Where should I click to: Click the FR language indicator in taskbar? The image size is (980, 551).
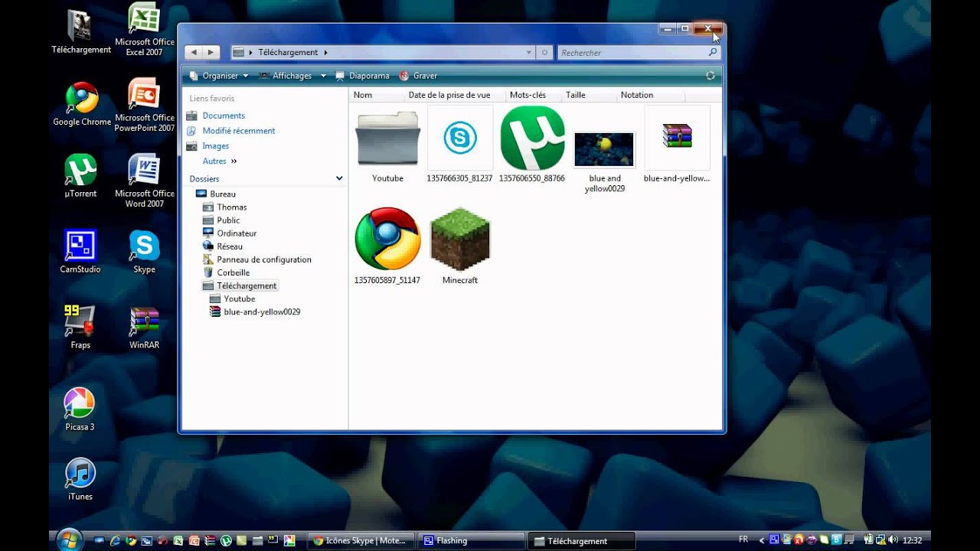tap(743, 540)
